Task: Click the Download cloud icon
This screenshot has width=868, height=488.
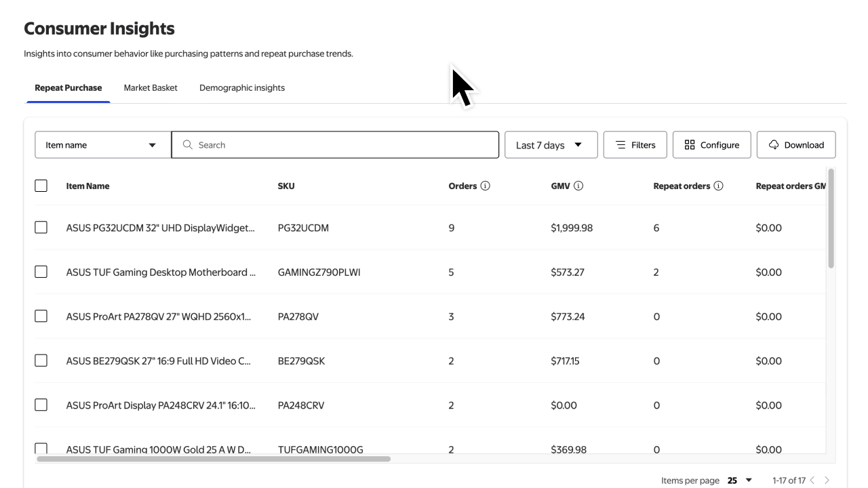Action: [x=774, y=145]
